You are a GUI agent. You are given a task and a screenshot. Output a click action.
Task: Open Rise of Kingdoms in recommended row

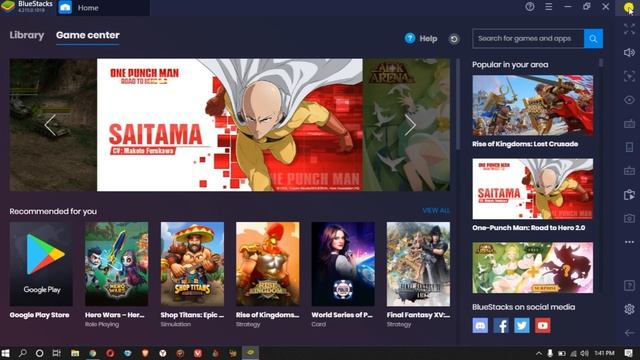coord(267,264)
